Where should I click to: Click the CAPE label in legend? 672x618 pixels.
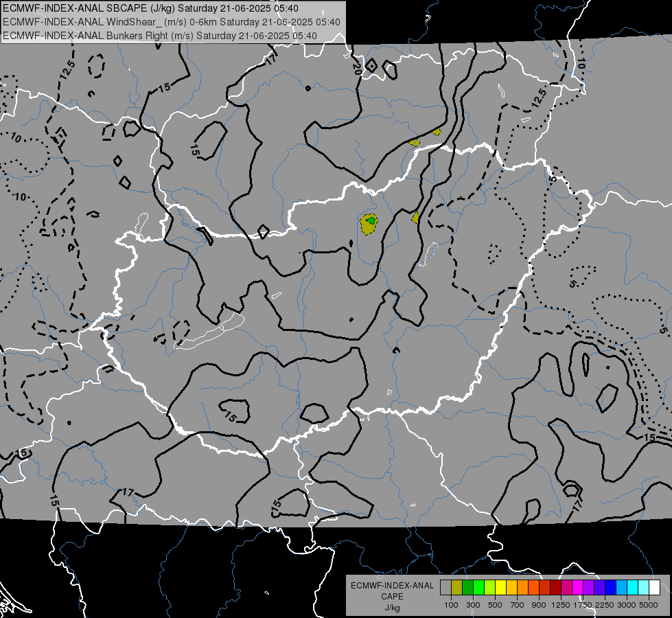(x=392, y=597)
